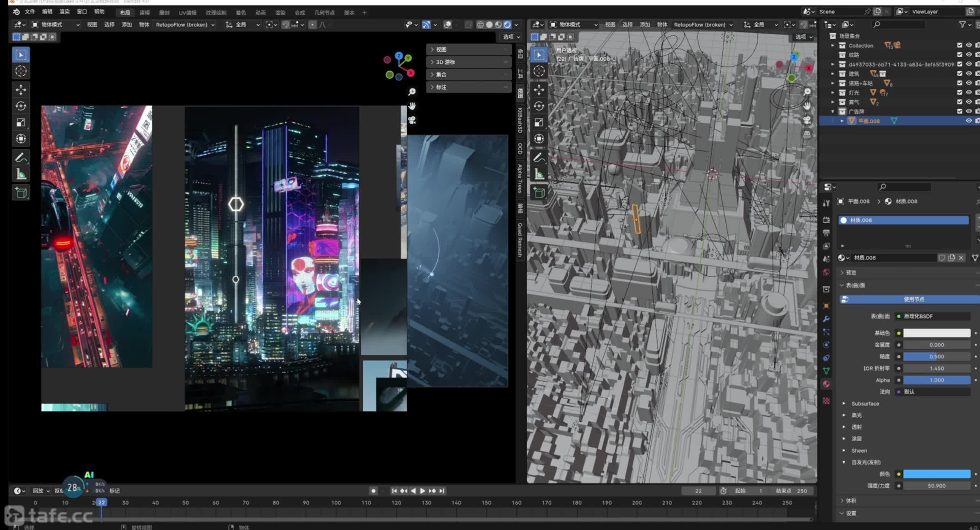980x530 pixels.
Task: Hide the 建筑 collection with eye icon
Action: 969,74
